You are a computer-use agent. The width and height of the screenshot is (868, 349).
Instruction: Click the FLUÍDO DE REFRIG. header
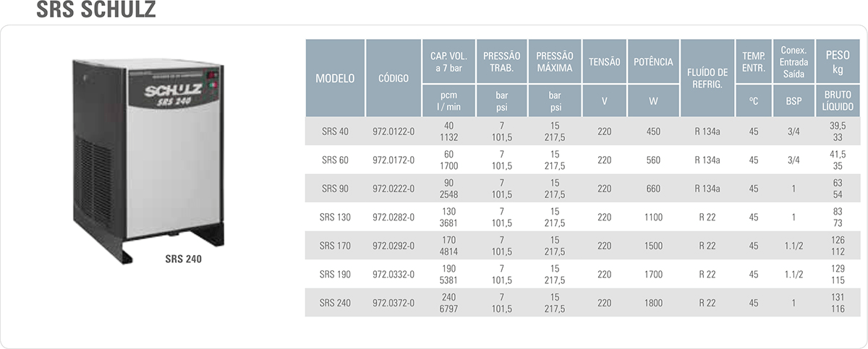pyautogui.click(x=707, y=78)
